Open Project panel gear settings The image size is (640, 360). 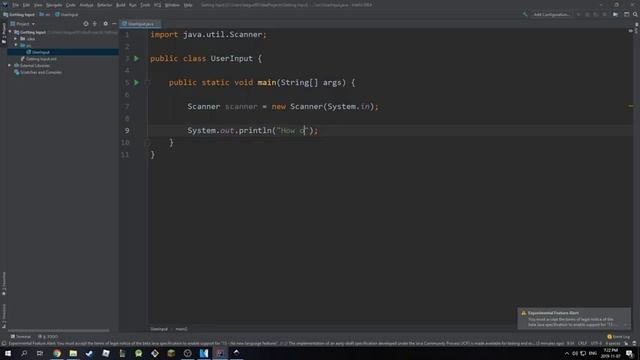click(105, 24)
